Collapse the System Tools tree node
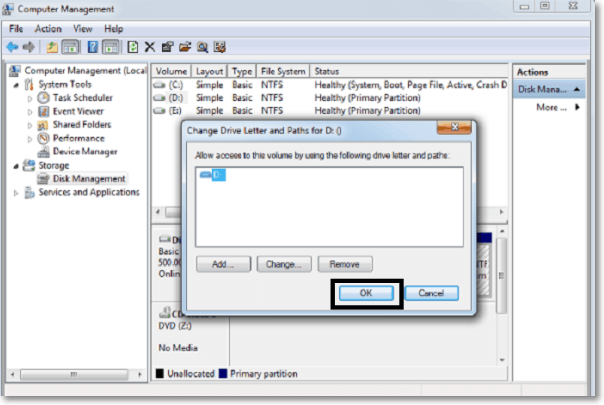 point(16,85)
